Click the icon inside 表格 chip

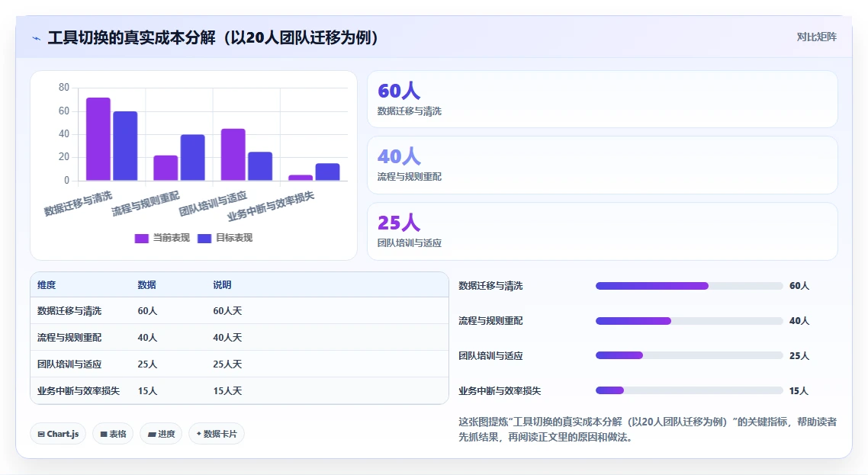click(x=104, y=435)
